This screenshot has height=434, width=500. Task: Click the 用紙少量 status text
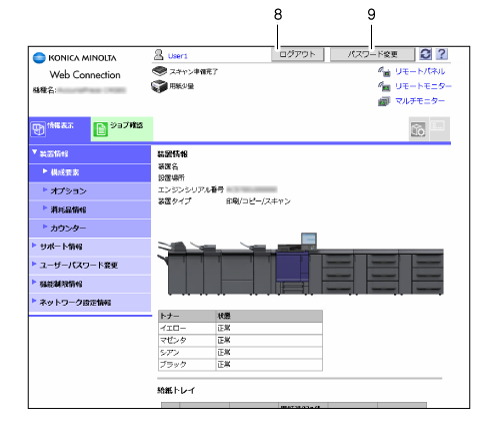[182, 86]
